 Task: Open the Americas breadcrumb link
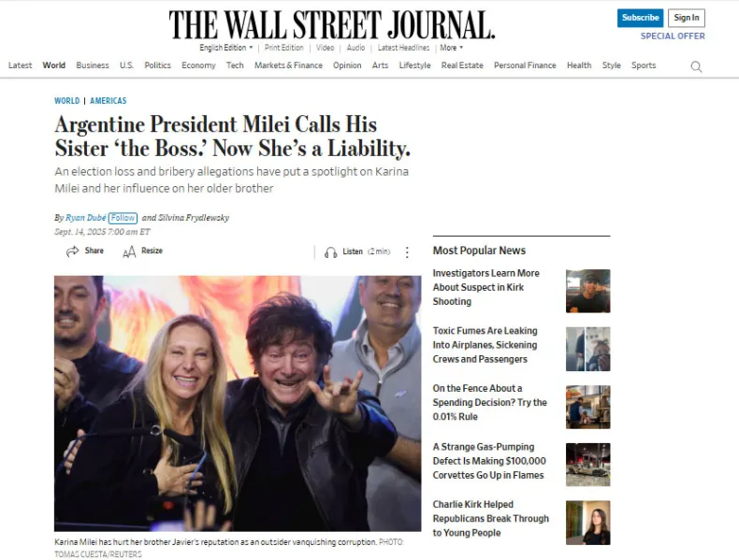pos(109,101)
